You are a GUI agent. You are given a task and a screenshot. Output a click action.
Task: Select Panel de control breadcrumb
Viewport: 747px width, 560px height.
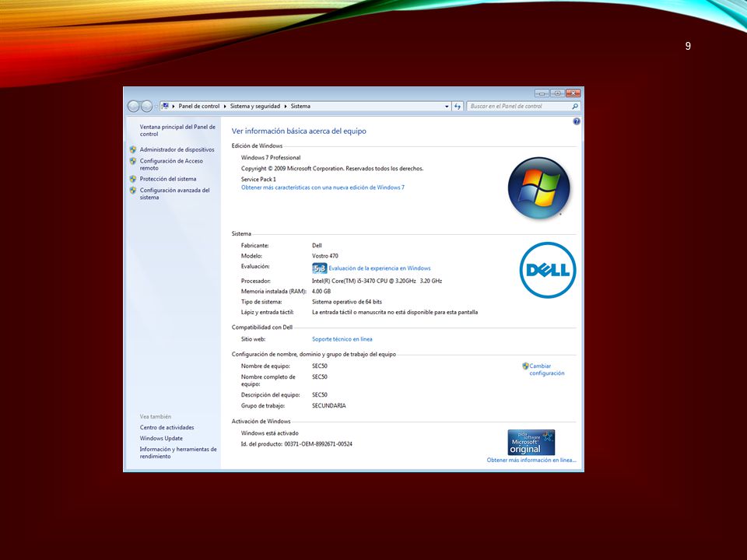(x=199, y=107)
